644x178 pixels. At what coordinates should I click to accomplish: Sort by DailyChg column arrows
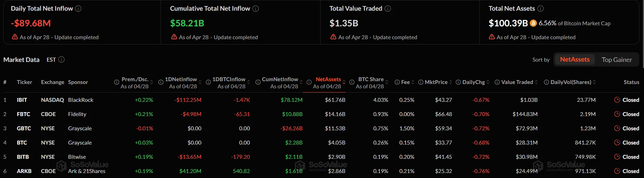(x=488, y=82)
